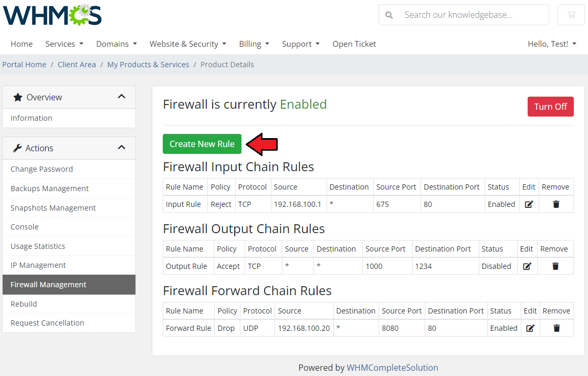588x376 pixels.
Task: Follow the Portal Home breadcrumb
Action: click(x=24, y=65)
